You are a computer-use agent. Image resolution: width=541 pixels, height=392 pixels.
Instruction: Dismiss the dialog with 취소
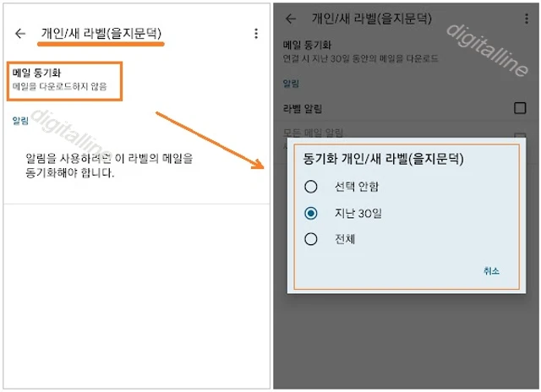pyautogui.click(x=491, y=271)
